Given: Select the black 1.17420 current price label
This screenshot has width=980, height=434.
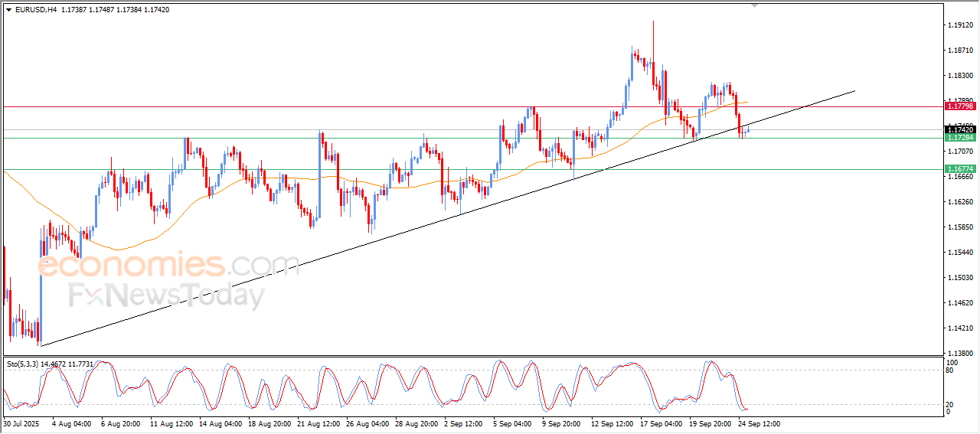Looking at the screenshot, I should pos(960,130).
